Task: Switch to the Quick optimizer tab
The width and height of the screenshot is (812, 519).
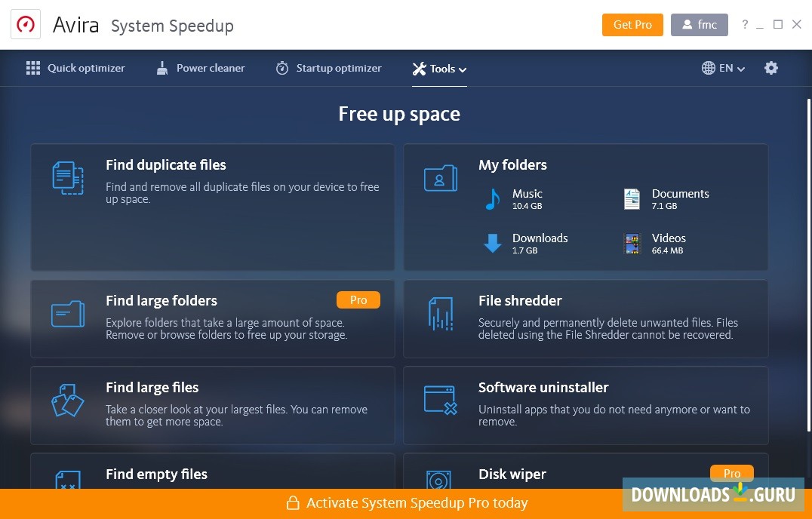Action: pos(75,68)
